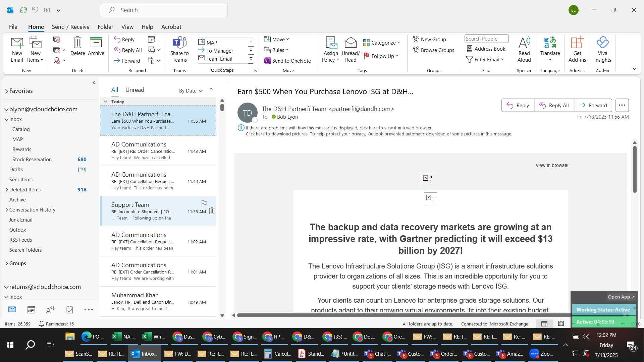The width and height of the screenshot is (644, 362).
Task: Open Muhammad Khan email in list
Action: (158, 302)
